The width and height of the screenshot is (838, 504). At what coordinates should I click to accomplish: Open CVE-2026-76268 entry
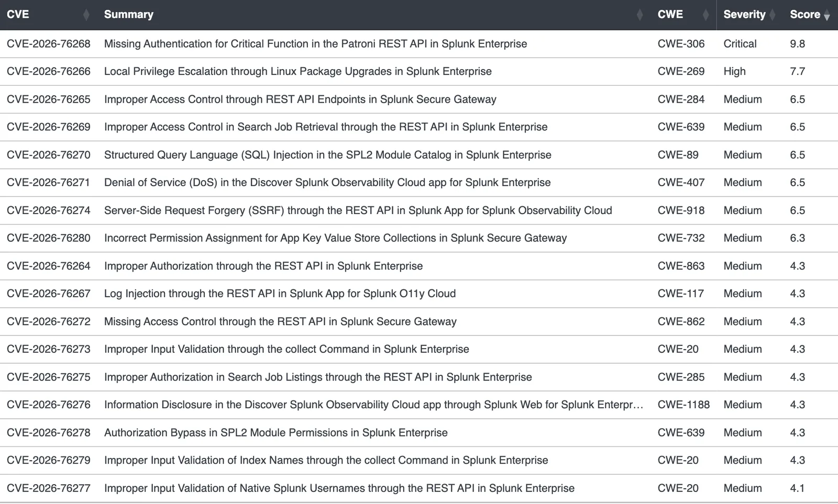49,44
